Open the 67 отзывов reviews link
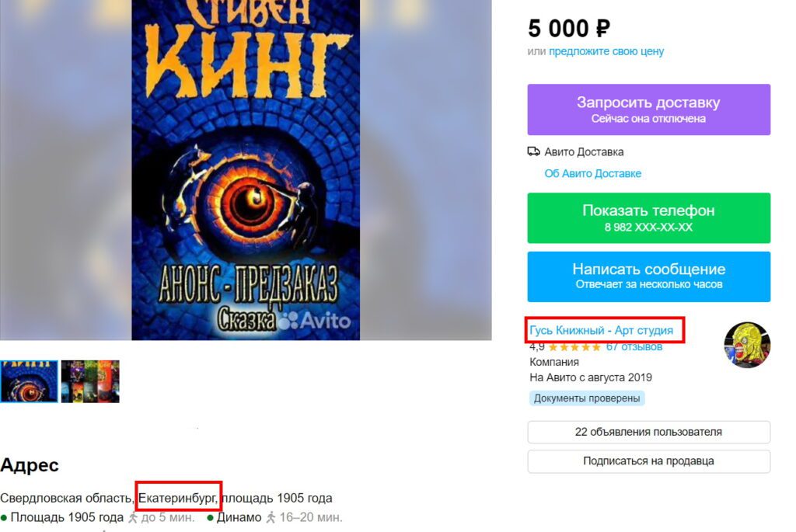Viewport: 796px width, 532px height. (x=634, y=347)
